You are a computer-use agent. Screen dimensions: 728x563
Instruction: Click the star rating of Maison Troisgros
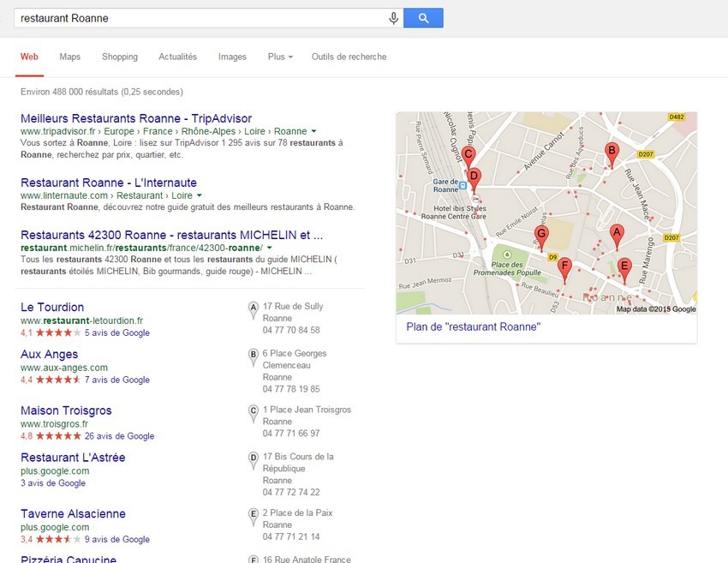point(58,435)
